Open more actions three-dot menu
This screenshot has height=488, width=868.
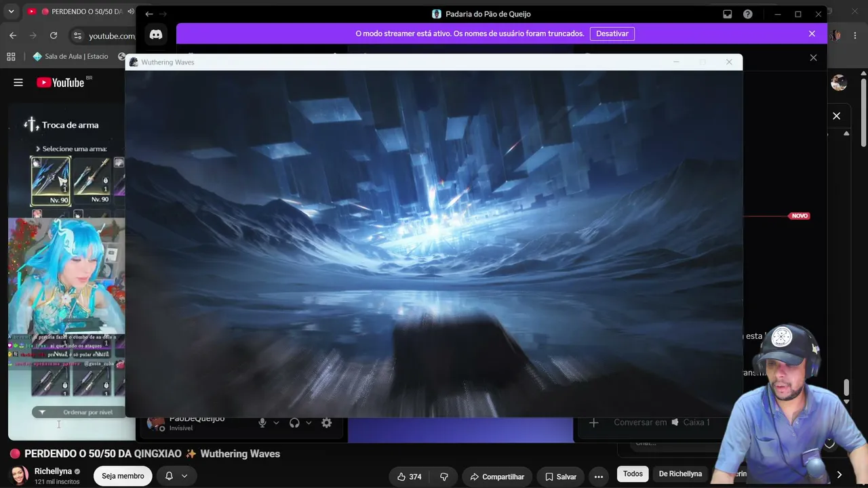[599, 476]
